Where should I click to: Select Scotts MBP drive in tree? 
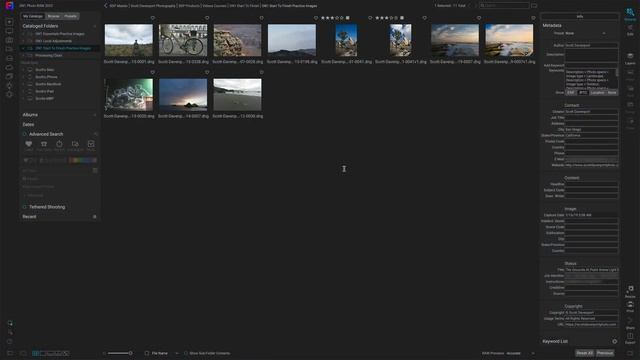[44, 98]
